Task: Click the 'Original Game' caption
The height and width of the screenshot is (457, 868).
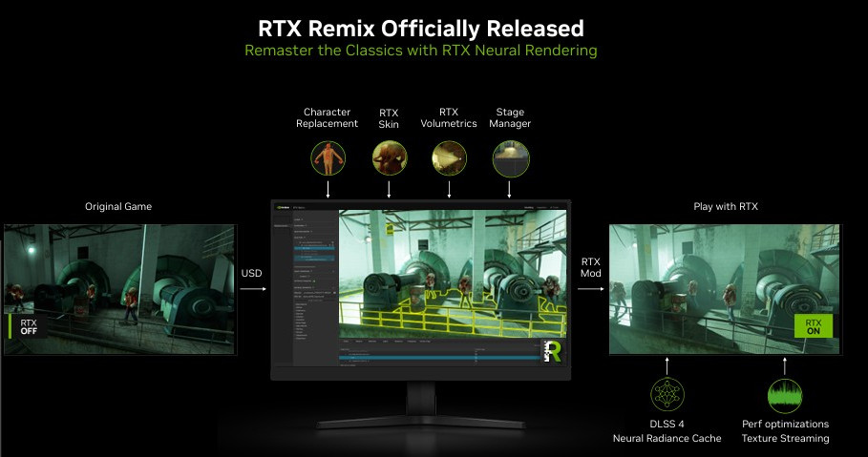Action: click(118, 206)
